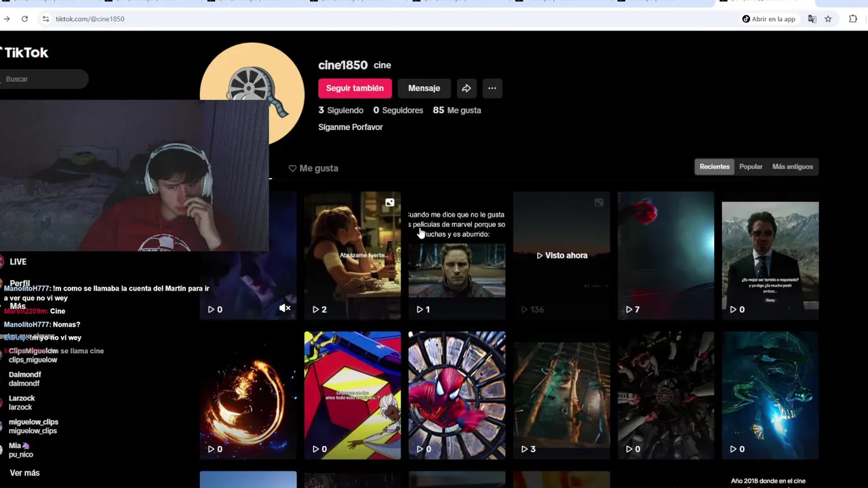Open the Mensaje button
The width and height of the screenshot is (868, 488).
[x=424, y=88]
